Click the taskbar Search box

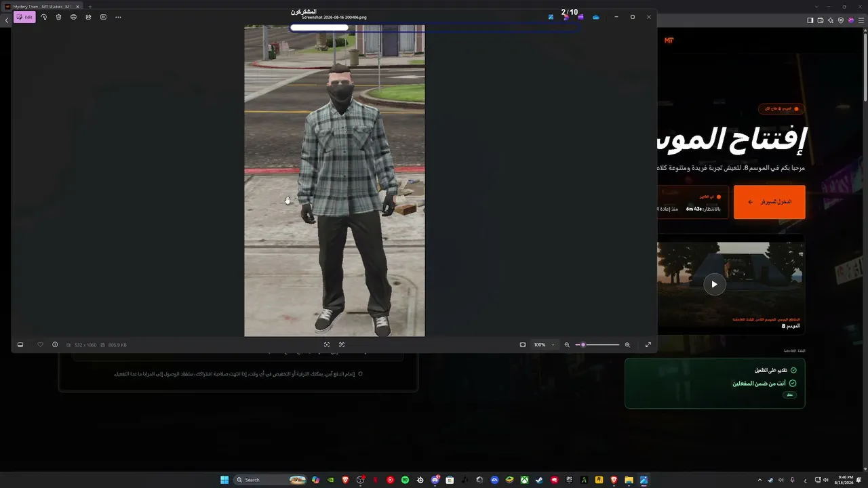[270, 480]
